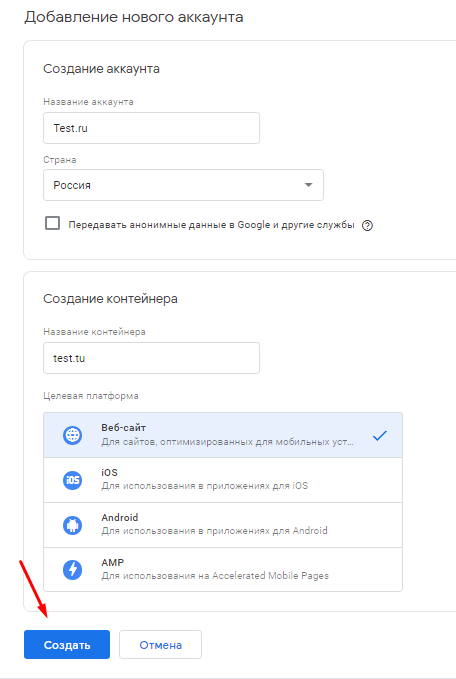Click the dropdown arrow in the country field
This screenshot has width=456, height=679.
308,185
